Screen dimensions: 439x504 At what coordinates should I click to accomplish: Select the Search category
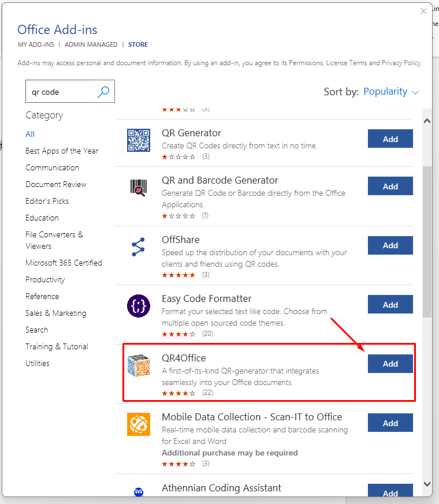click(x=36, y=330)
